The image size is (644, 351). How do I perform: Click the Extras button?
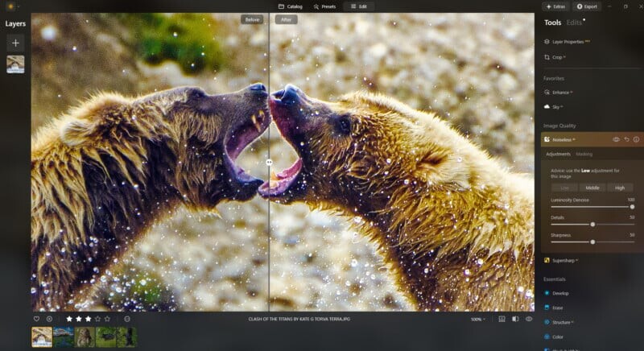click(555, 6)
